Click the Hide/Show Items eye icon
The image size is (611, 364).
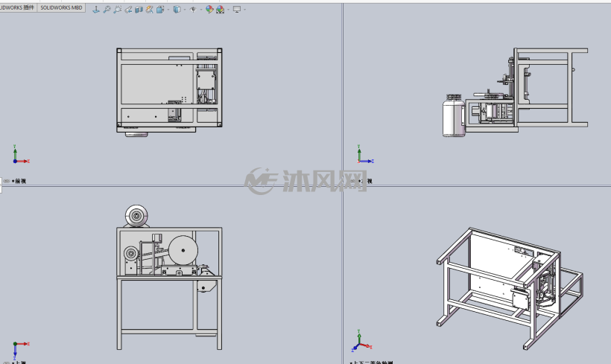point(193,10)
